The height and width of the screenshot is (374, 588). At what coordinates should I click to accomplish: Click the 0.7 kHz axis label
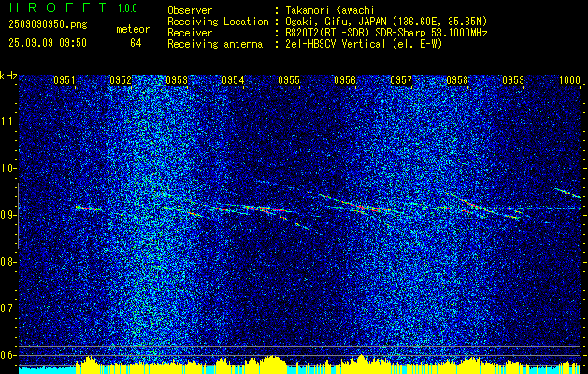[8, 309]
